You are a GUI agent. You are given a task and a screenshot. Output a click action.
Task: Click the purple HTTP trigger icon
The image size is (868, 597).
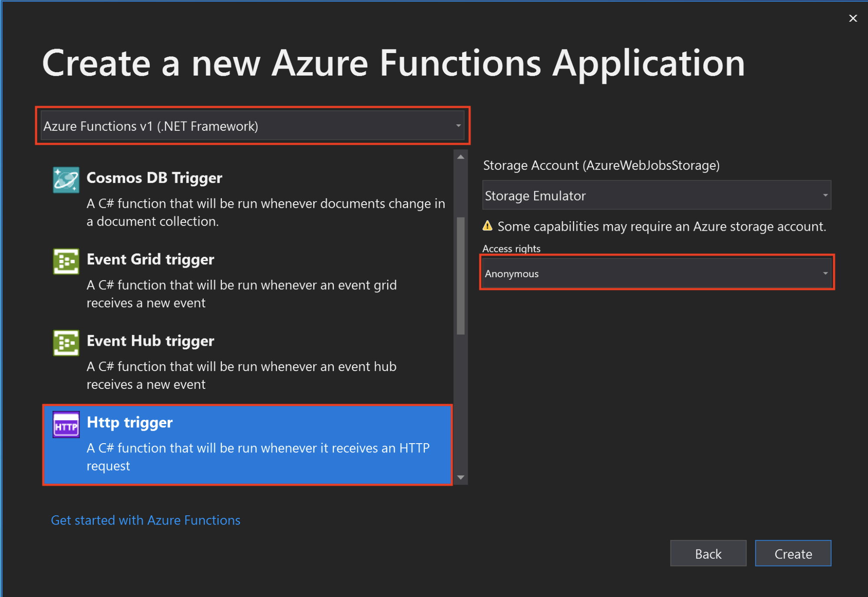click(x=66, y=425)
